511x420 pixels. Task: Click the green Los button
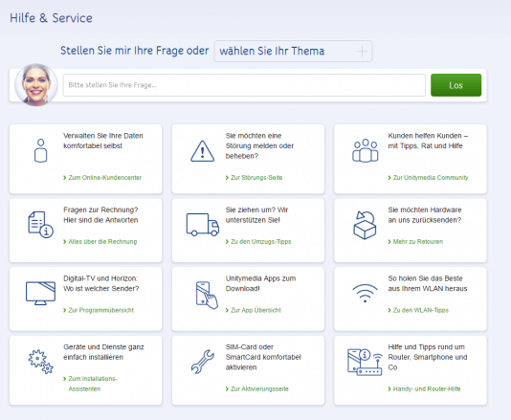[x=455, y=85]
